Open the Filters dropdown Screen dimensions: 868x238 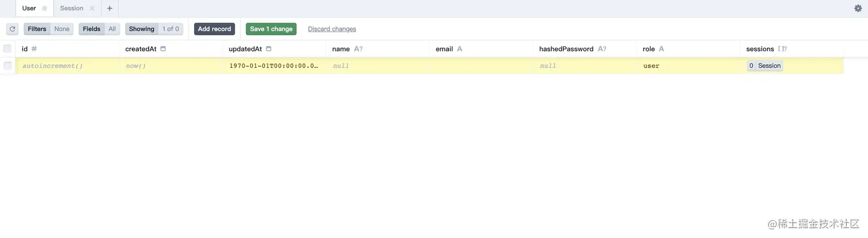[48, 29]
